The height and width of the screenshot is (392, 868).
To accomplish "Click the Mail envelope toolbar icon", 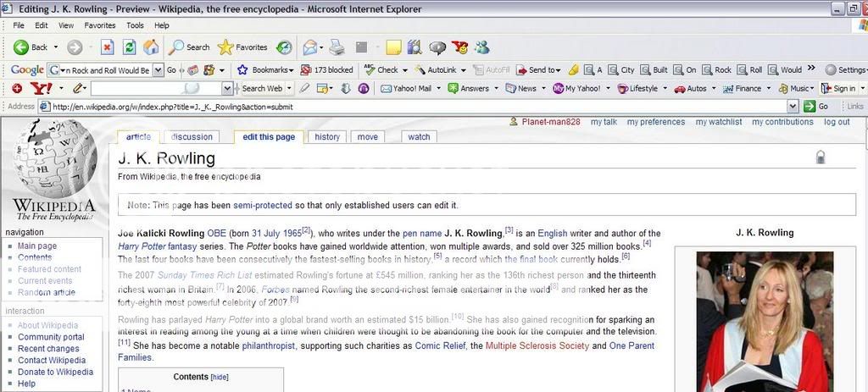I will (310, 47).
